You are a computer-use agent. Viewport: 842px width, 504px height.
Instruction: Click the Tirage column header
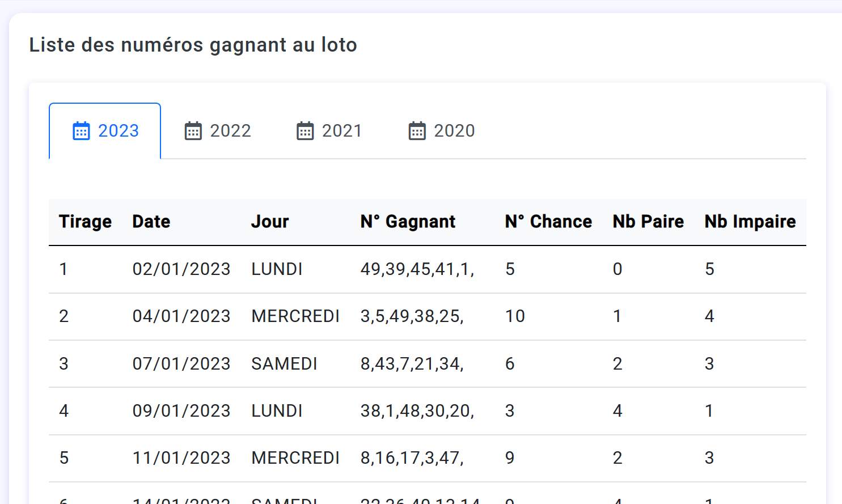coord(86,222)
